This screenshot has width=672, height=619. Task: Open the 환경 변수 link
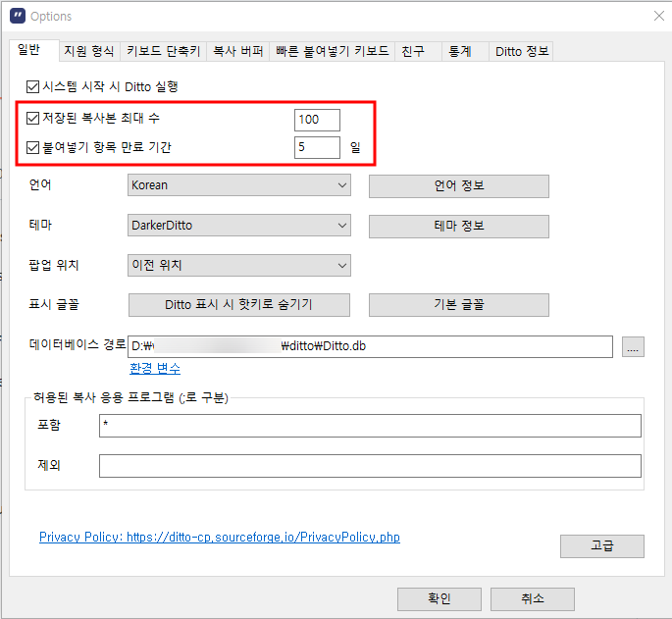[x=155, y=368]
